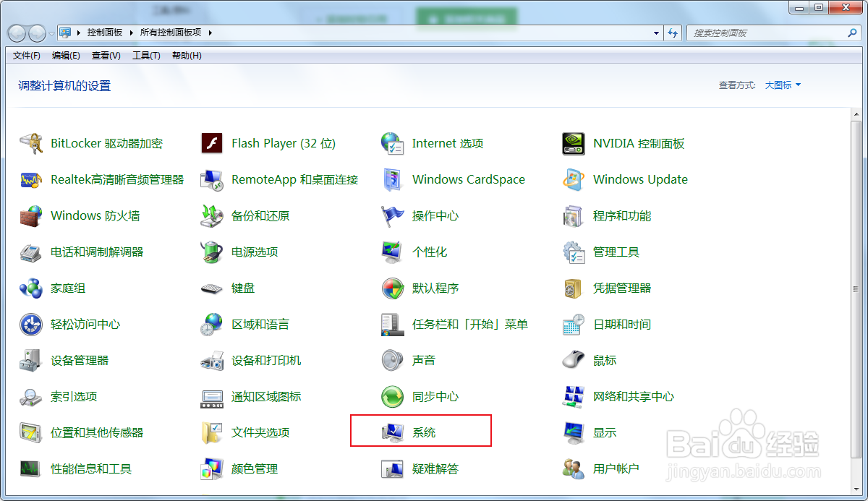Viewport: 868px width, 501px height.
Task: Open 鼠标 mouse icon
Action: pyautogui.click(x=574, y=360)
